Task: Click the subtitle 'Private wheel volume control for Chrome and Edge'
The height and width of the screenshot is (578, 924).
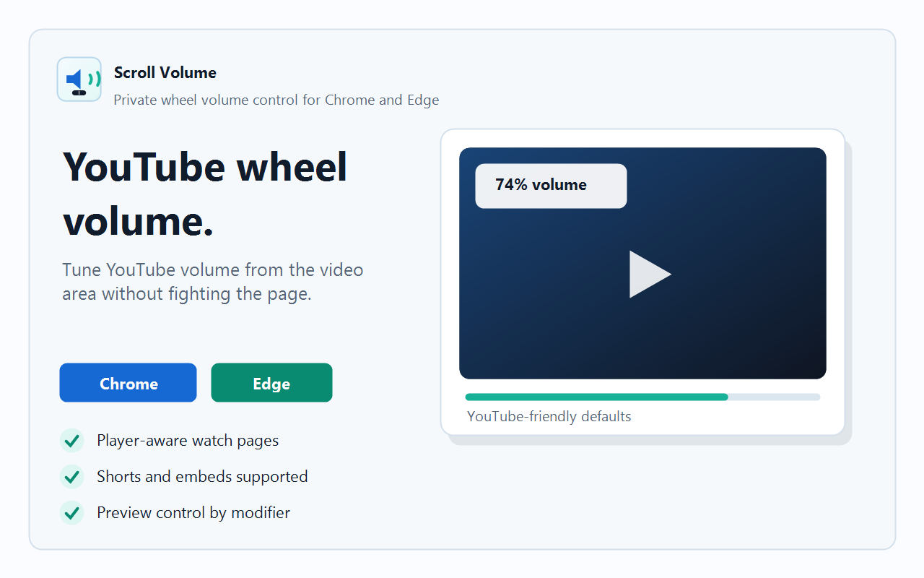Action: (276, 100)
